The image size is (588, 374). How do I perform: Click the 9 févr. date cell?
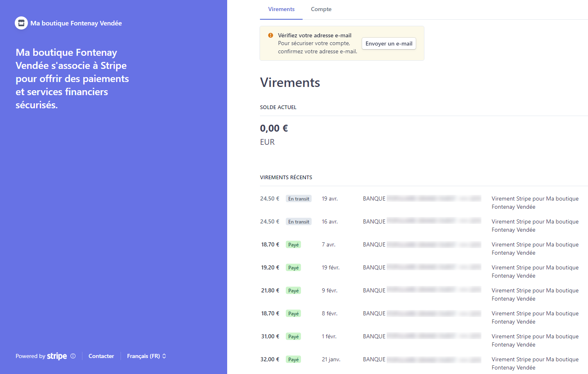click(x=330, y=290)
